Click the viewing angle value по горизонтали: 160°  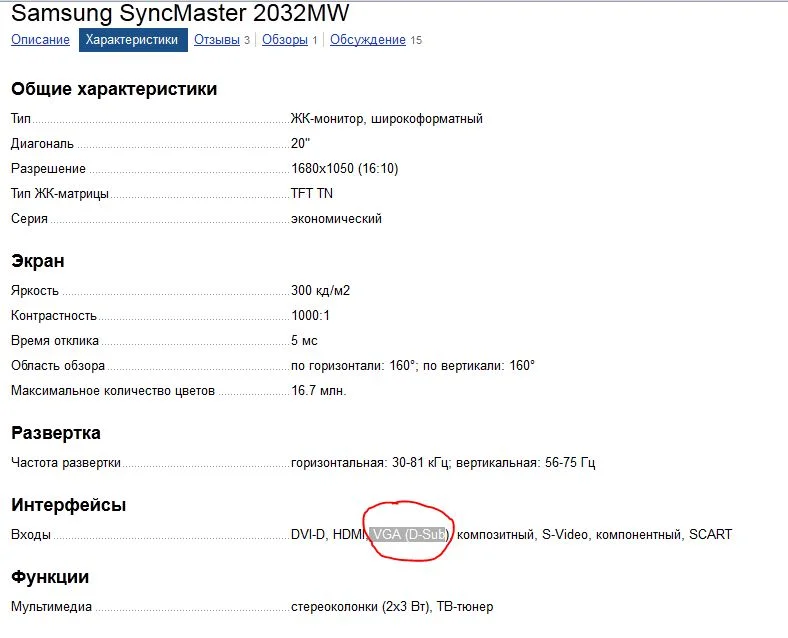click(x=353, y=365)
